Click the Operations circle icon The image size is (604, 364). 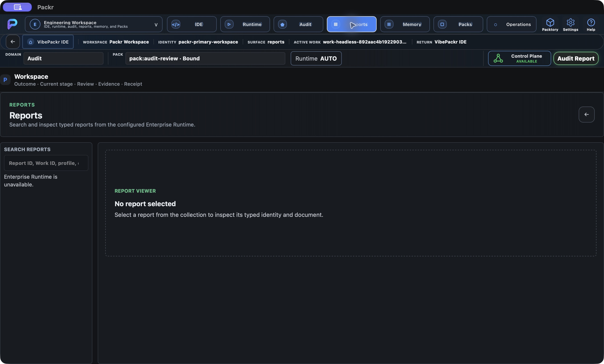[495, 24]
